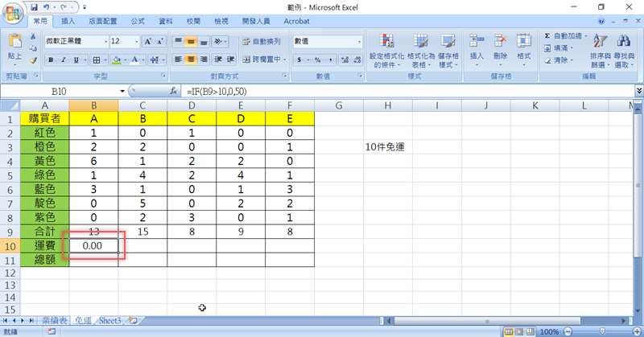Click the Orientation text angle icon
Screen dimensions: 644x337
(218, 42)
